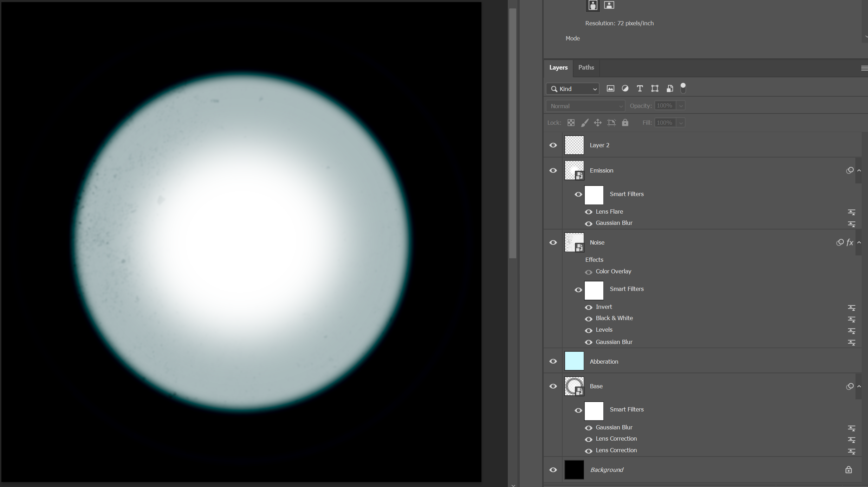
Task: Click the Abberation layer cyan thumbnail
Action: [574, 361]
